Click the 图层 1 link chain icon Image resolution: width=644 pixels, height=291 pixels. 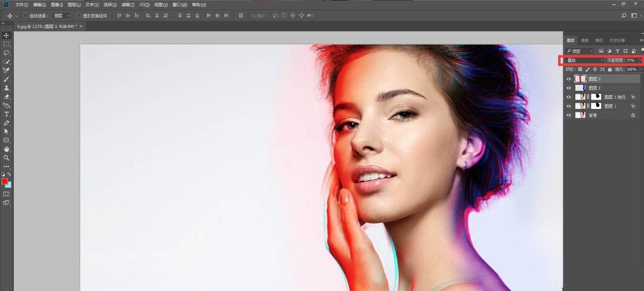588,106
